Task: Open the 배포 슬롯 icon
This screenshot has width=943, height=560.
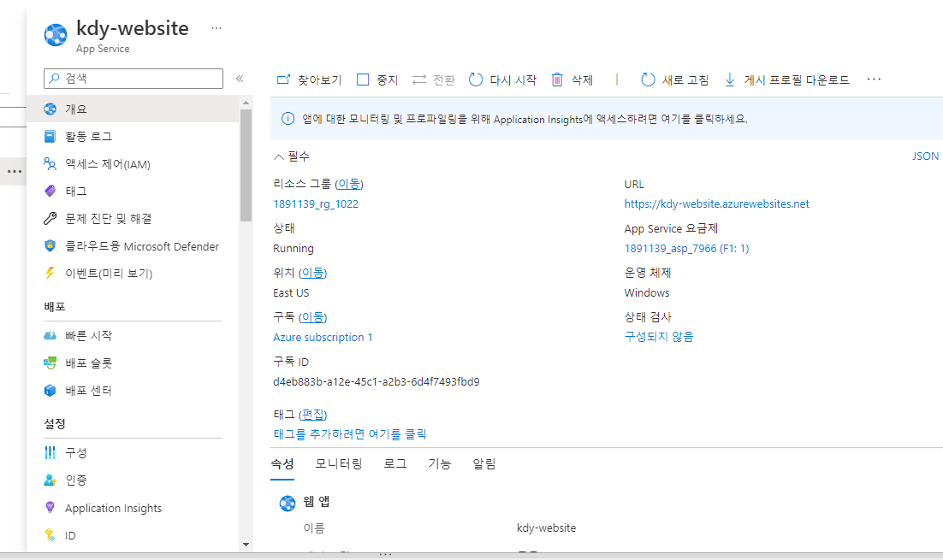Action: pos(50,363)
